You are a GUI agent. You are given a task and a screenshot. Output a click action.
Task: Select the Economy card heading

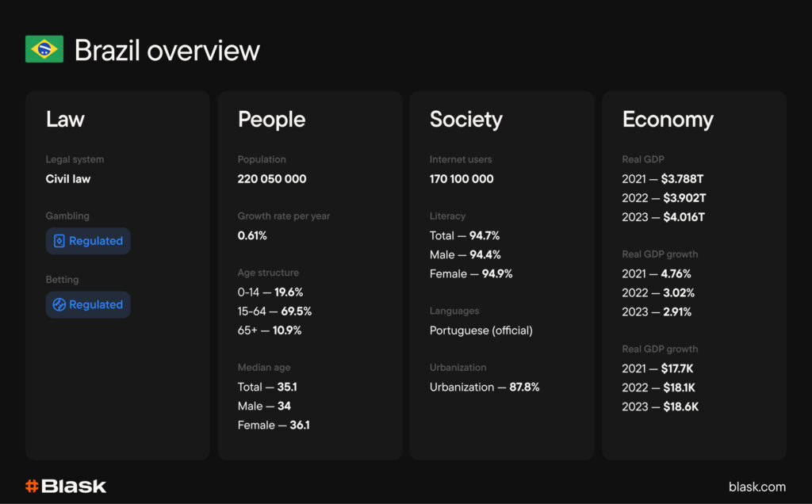pyautogui.click(x=668, y=120)
